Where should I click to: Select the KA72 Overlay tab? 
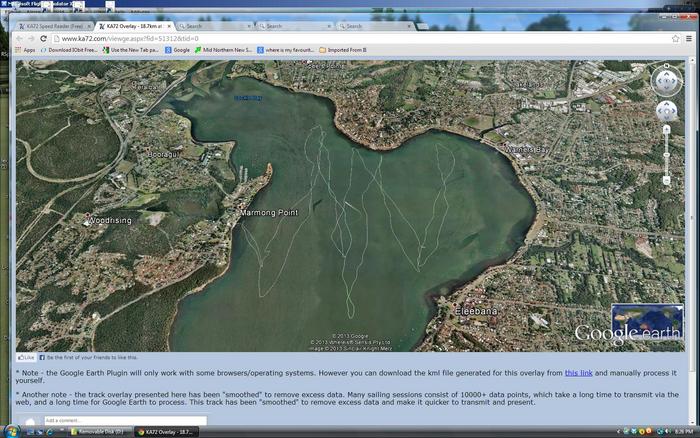coord(135,26)
